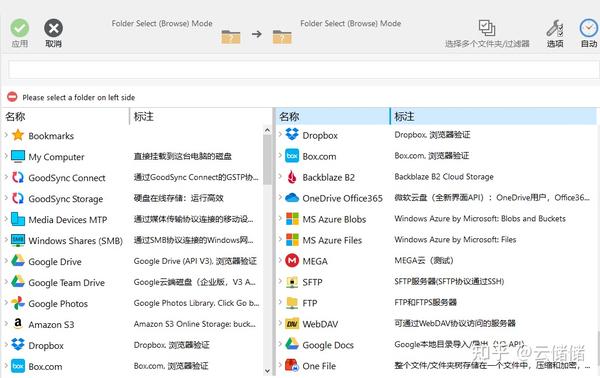This screenshot has width=600, height=378.
Task: Click the left side folder icon
Action: (x=231, y=36)
